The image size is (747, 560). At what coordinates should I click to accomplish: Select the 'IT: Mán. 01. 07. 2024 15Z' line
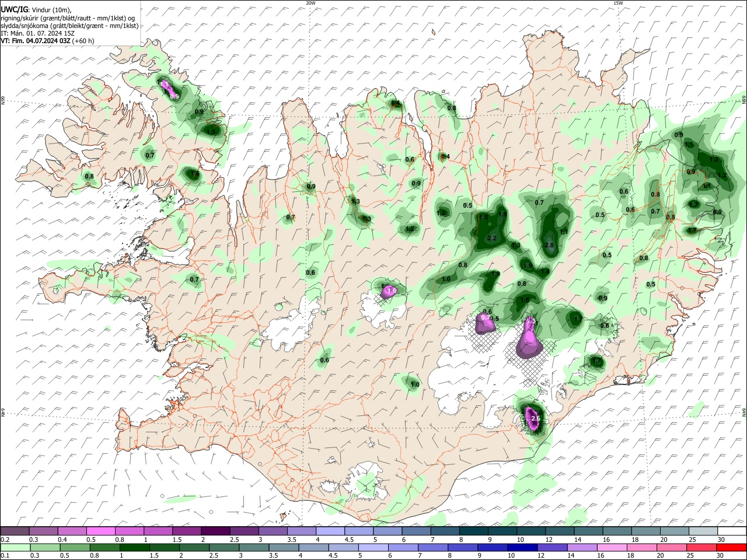coord(37,33)
